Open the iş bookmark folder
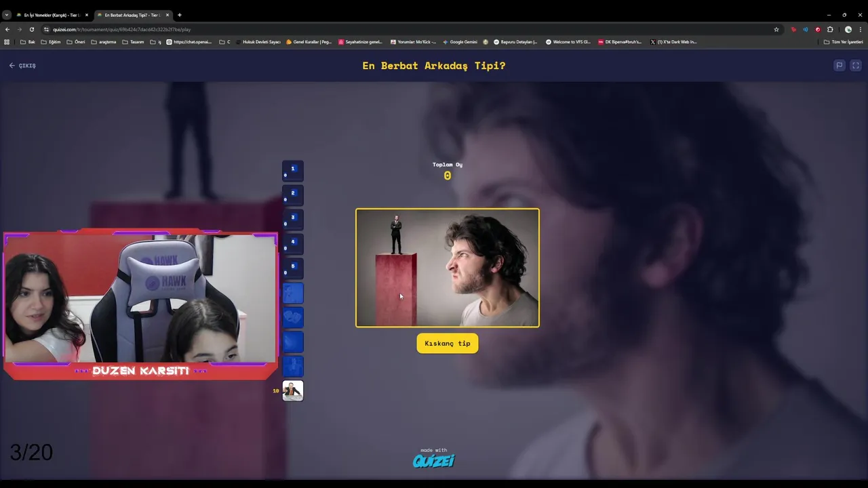Screen dimensions: 868x488 point(156,42)
